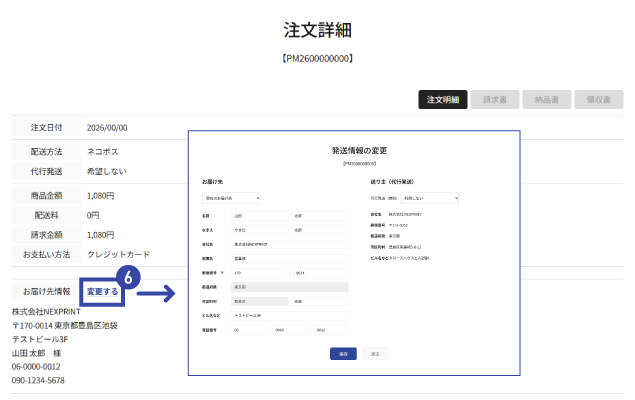Select the ビル名など input field
This screenshot has height=400, width=635.
(x=289, y=314)
